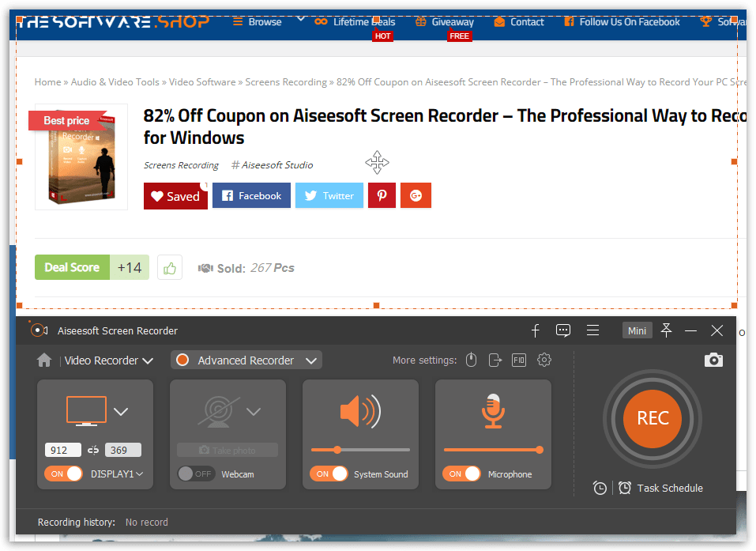Toggle the display recording ON switch
Screen dimensions: 756x551
[64, 474]
